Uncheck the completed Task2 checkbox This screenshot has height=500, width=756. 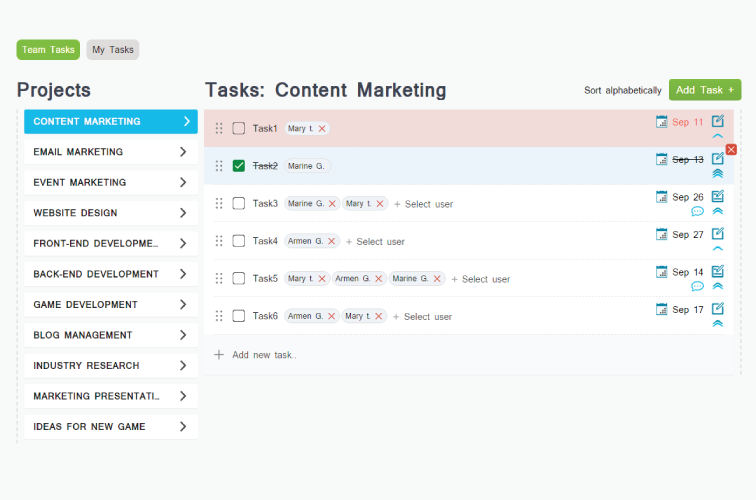[239, 166]
